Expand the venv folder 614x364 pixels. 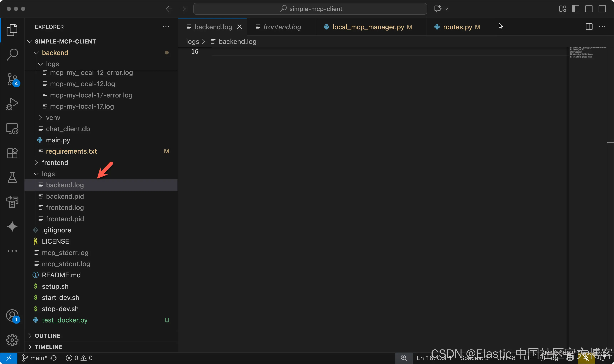pos(53,118)
